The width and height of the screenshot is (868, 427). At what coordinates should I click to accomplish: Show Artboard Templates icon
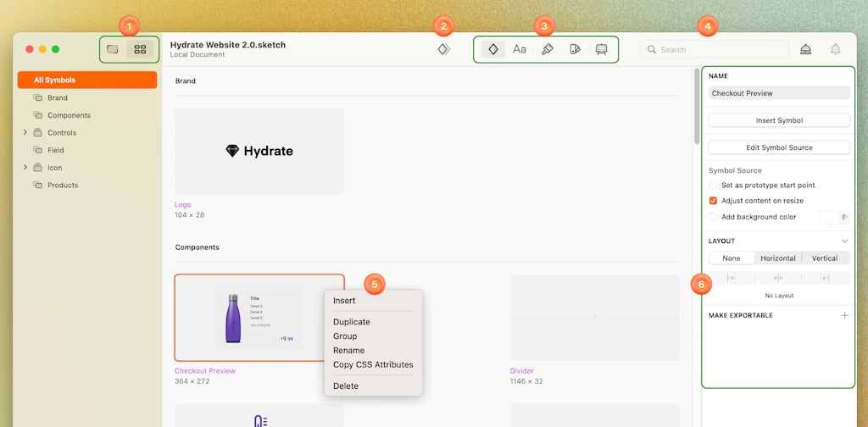point(601,49)
